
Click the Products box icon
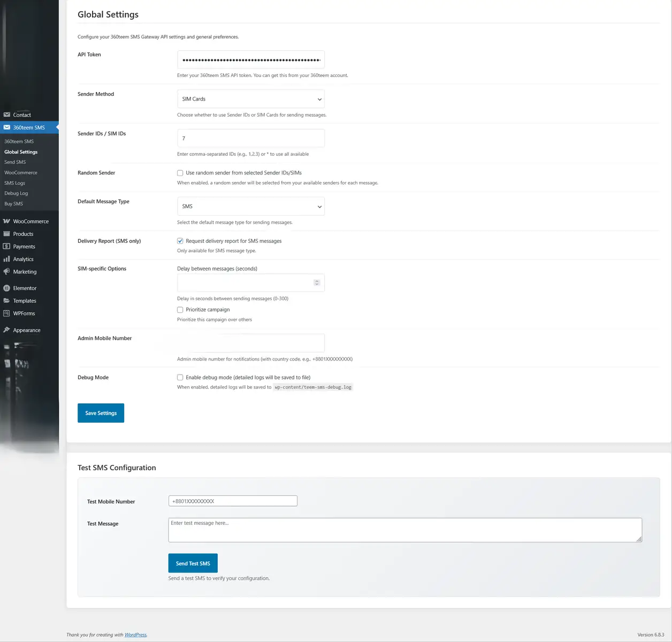point(6,234)
